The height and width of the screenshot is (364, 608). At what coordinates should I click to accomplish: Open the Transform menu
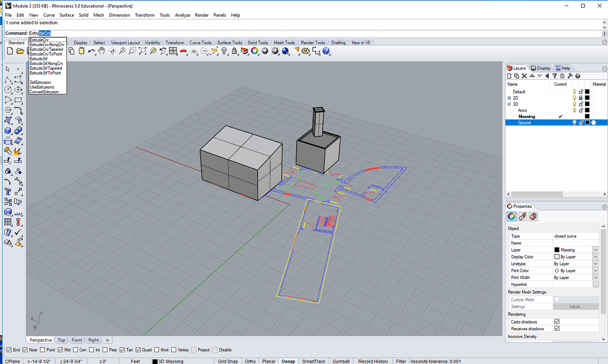(x=145, y=15)
